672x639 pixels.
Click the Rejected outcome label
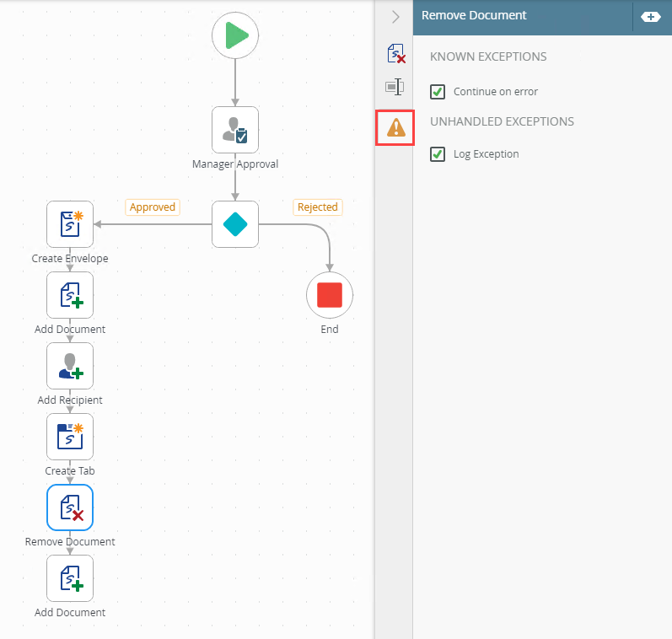coord(318,207)
